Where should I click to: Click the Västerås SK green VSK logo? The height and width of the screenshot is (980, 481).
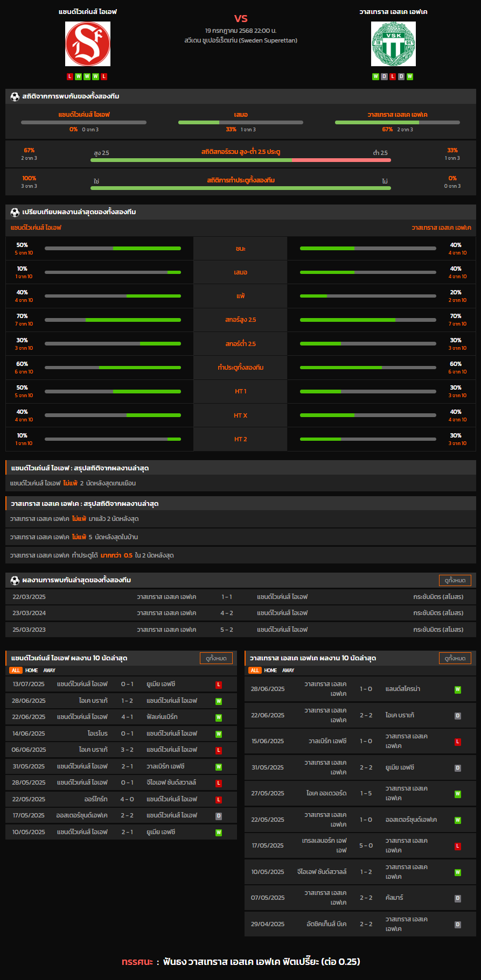(x=394, y=44)
